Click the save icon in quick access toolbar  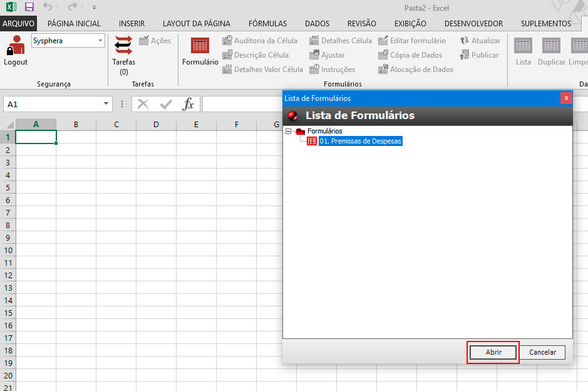pyautogui.click(x=29, y=8)
